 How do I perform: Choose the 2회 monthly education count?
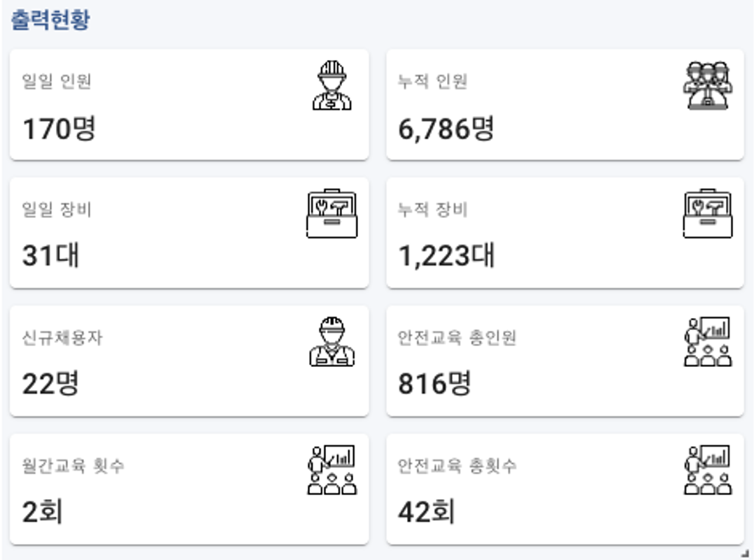tap(42, 512)
